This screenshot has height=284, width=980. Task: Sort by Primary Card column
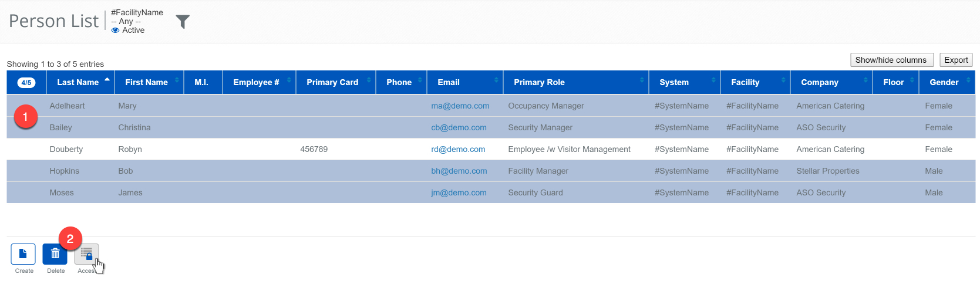pos(332,83)
